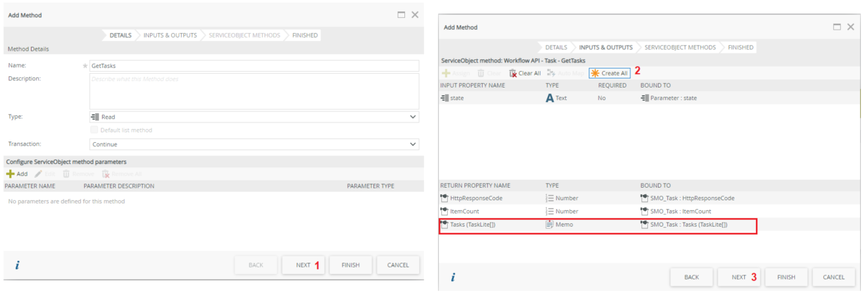Click the Name field containing GetTasks
Image resolution: width=868 pixels, height=299 pixels.
[x=254, y=66]
